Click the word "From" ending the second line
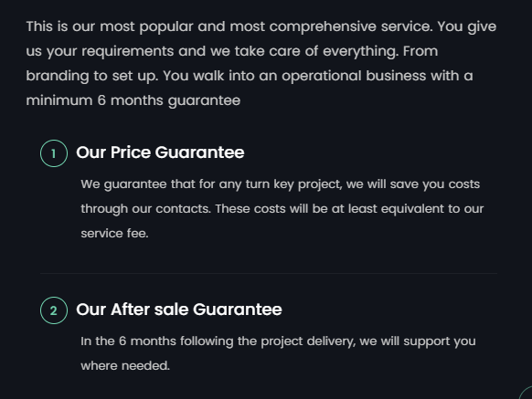 click(x=420, y=51)
